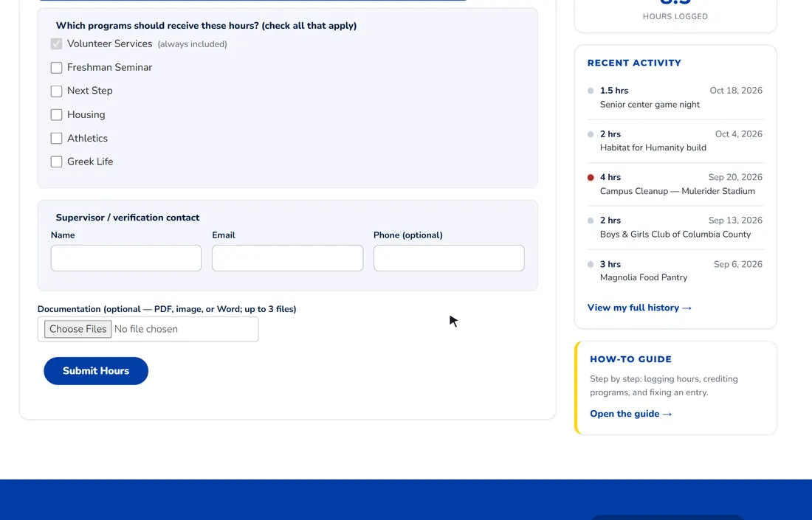Click the dot beside Boys & Girls Club entry
Screen dimensions: 812x520
coord(591,221)
